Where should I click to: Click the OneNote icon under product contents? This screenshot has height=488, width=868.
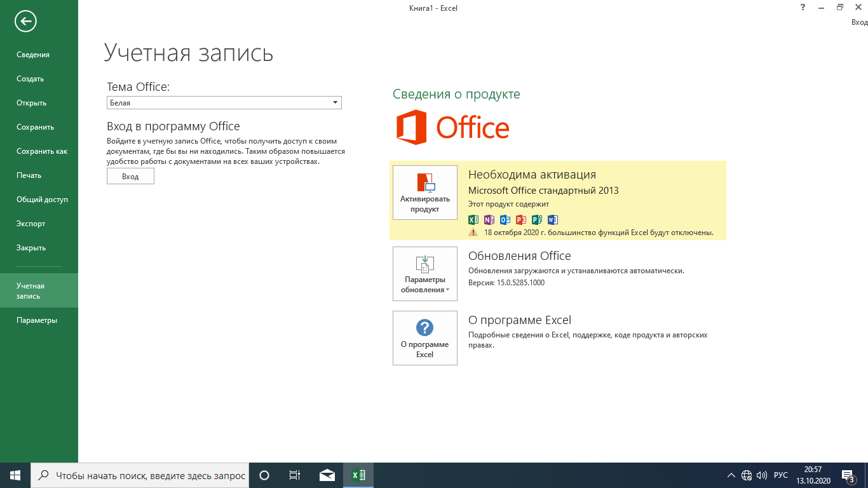tap(489, 220)
